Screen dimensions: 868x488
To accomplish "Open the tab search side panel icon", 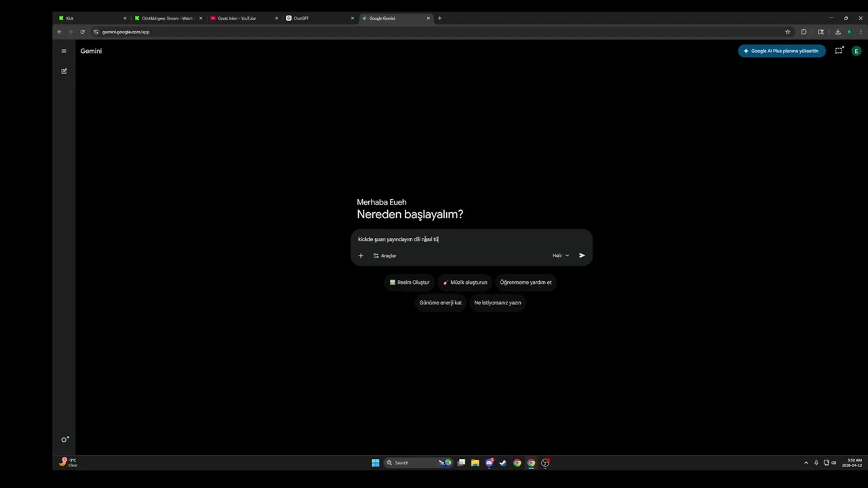I will click(x=821, y=32).
